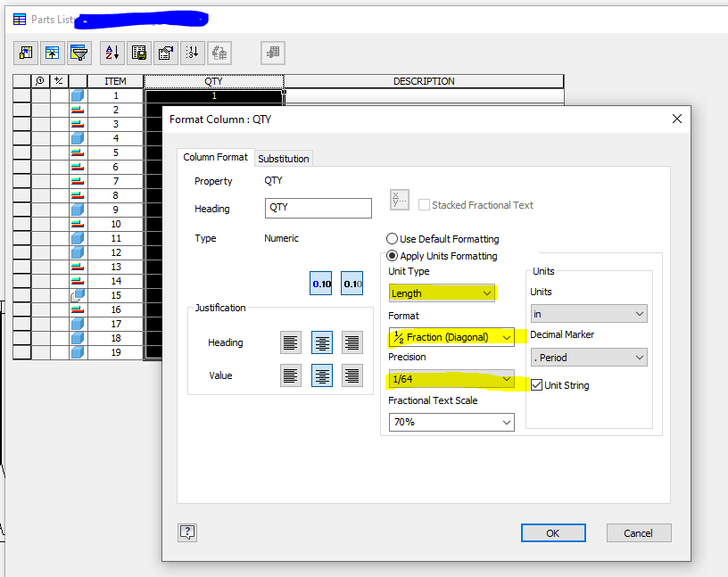
Task: Click the part cube icon in row 1
Action: (x=78, y=95)
